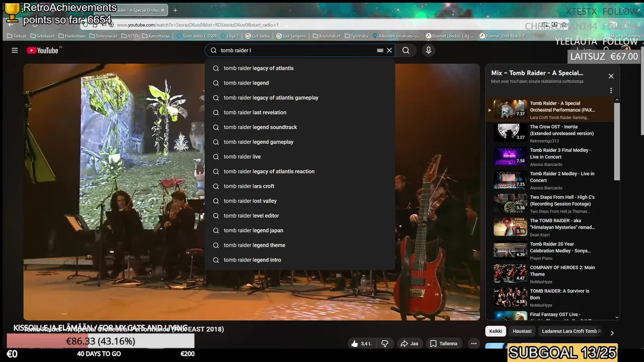Save the video with Tallenna button

[x=444, y=344]
